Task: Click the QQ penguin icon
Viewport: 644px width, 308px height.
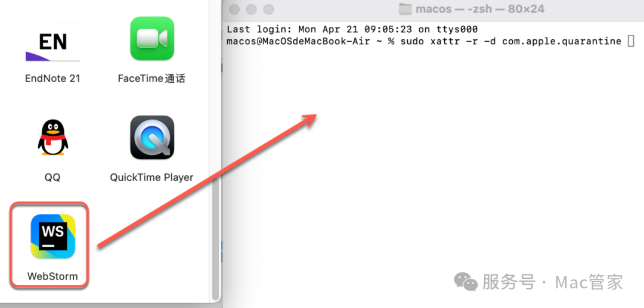Action: pos(53,138)
